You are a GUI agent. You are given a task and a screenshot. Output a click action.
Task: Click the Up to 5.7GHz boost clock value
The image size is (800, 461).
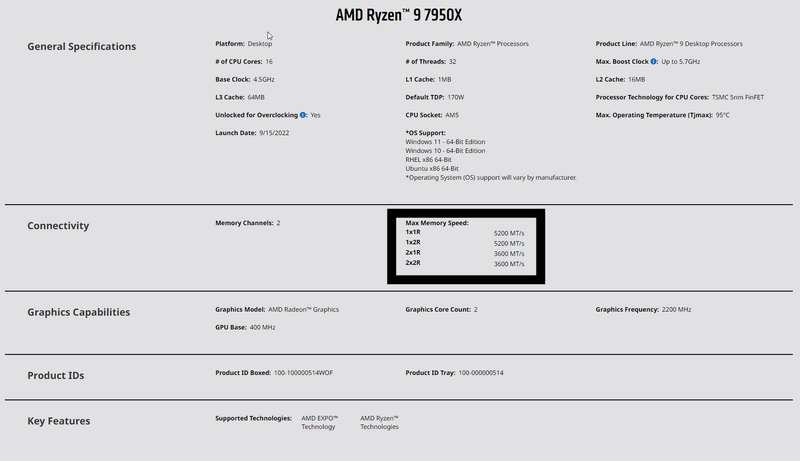pyautogui.click(x=681, y=62)
